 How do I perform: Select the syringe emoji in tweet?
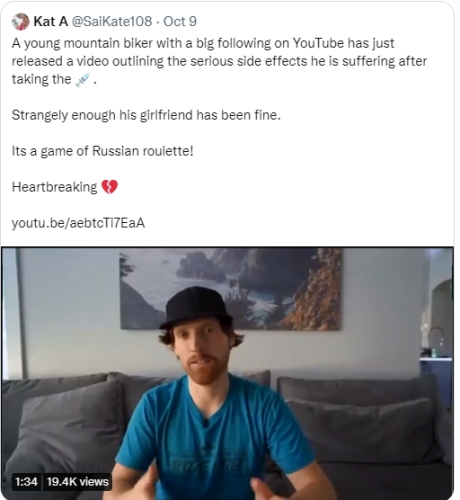point(83,80)
